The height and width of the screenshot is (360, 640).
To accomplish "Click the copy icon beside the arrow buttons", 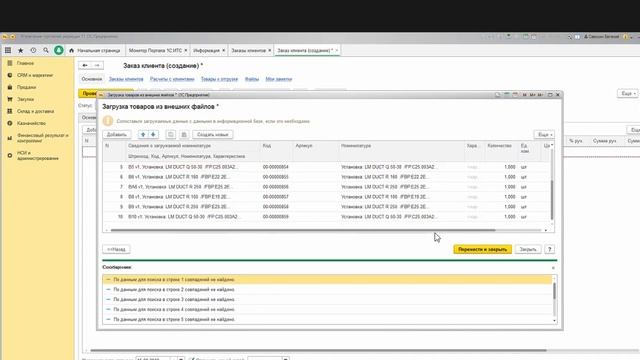I will pos(171,134).
